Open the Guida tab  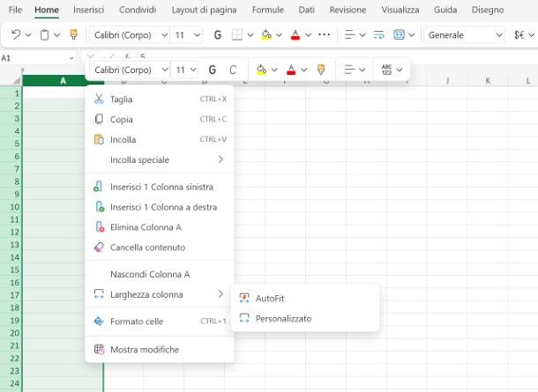(x=445, y=10)
